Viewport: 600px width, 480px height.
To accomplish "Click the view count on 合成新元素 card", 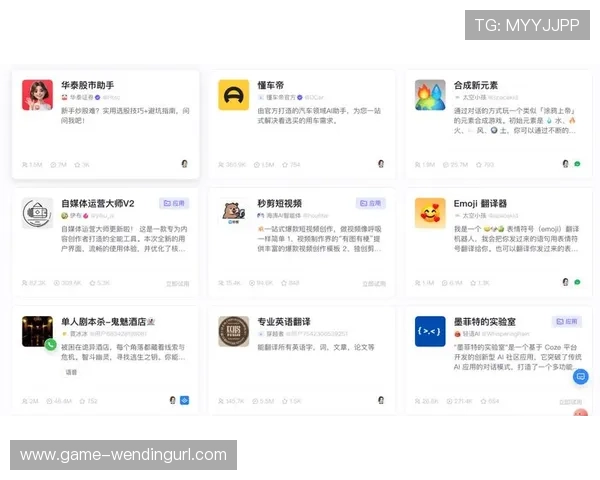I will tap(455, 165).
